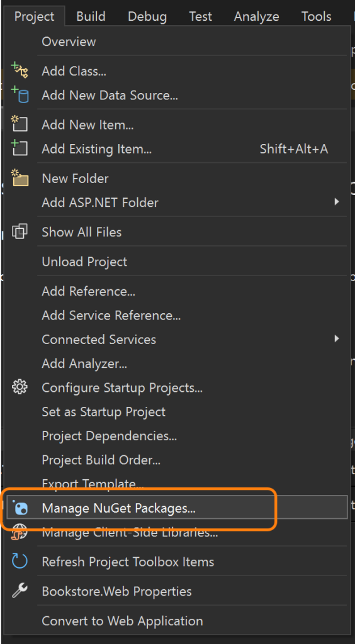Click the Manage Client-Side Libraries globe icon
Viewport: 355px width, 644px height.
pos(20,532)
